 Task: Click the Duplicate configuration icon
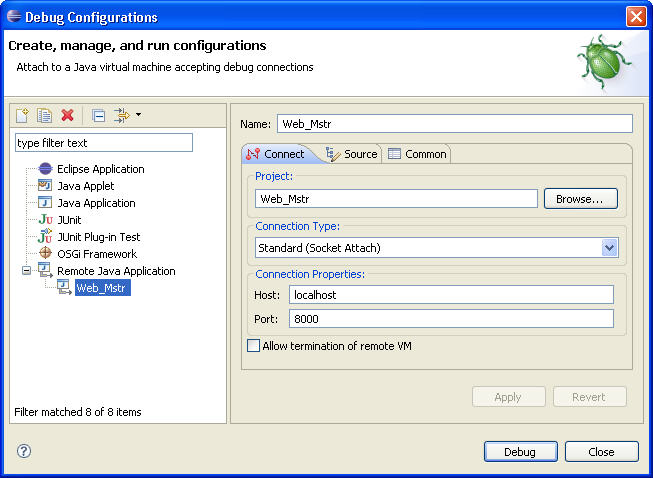pos(44,116)
